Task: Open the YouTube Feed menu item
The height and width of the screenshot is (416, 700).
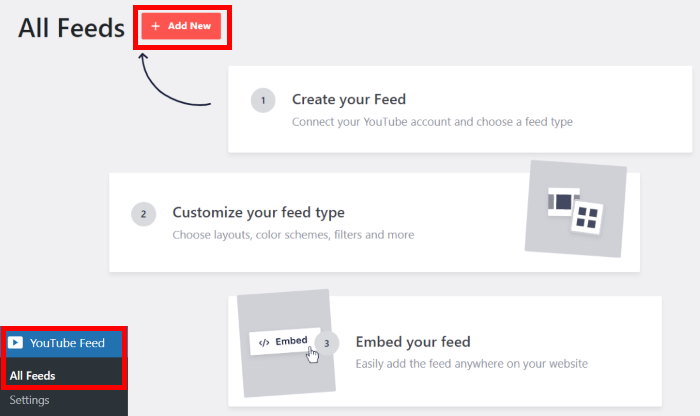Action: [64, 343]
